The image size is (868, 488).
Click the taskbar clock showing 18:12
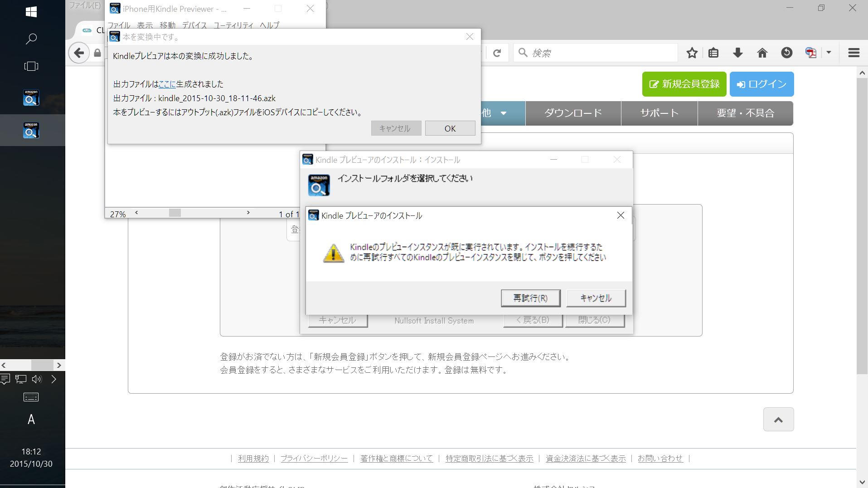coord(31,452)
